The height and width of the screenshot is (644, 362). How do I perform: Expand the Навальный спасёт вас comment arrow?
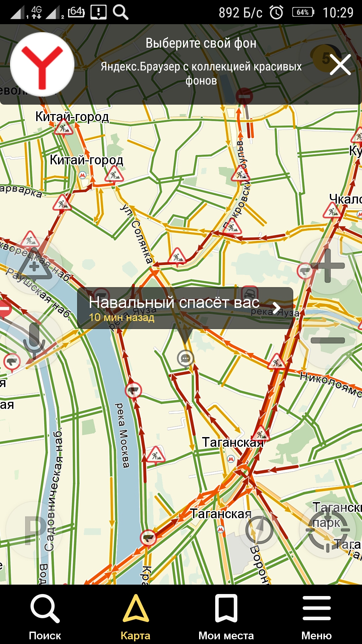(276, 308)
